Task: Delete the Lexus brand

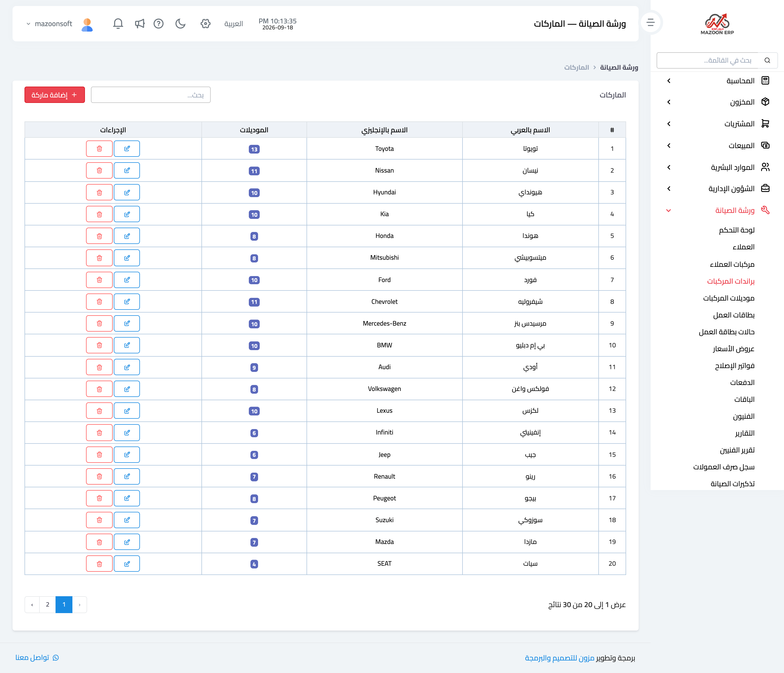Action: click(99, 411)
